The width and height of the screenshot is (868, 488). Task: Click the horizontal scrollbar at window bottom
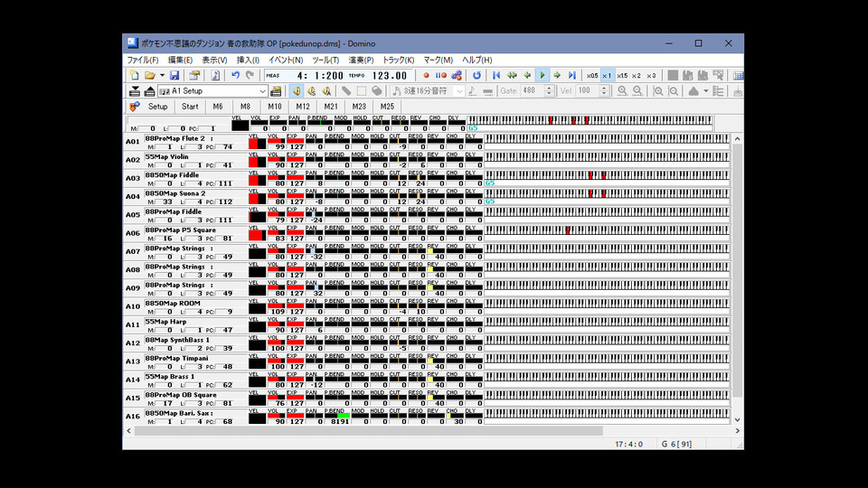368,430
